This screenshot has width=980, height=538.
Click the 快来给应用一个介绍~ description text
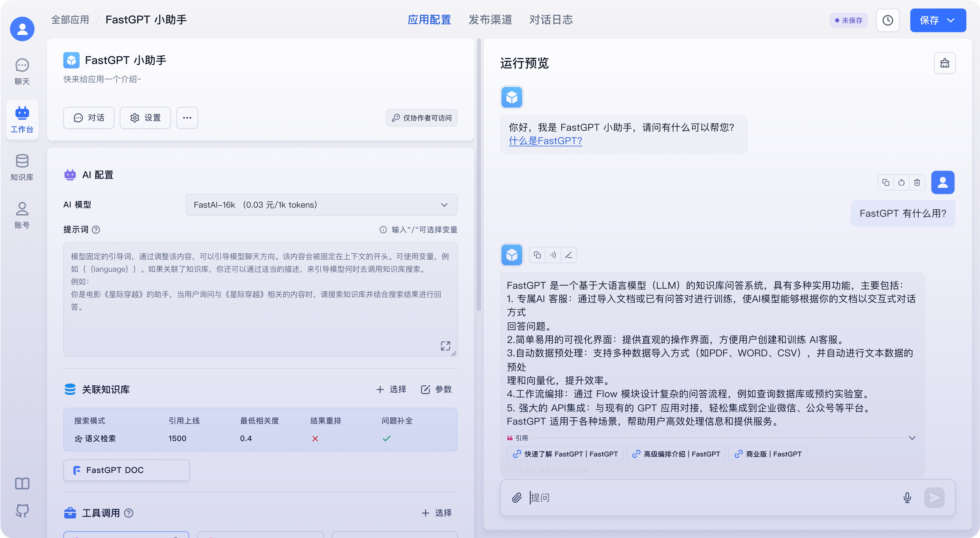pyautogui.click(x=102, y=79)
